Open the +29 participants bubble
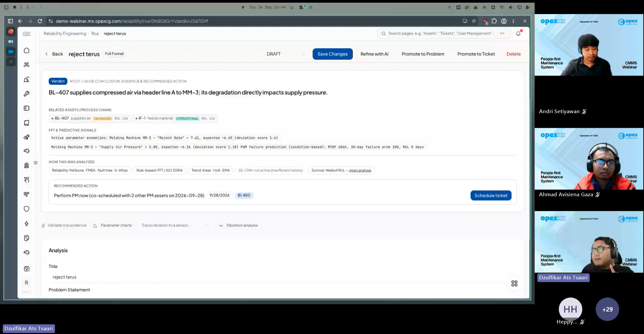644x334 pixels. pyautogui.click(x=607, y=309)
